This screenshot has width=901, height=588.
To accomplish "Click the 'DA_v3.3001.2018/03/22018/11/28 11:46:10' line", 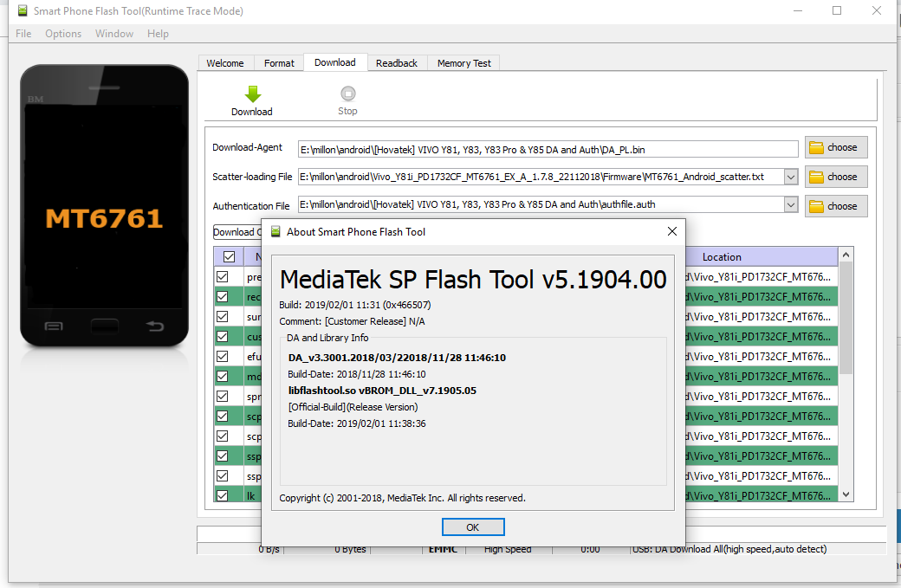I will pos(397,358).
